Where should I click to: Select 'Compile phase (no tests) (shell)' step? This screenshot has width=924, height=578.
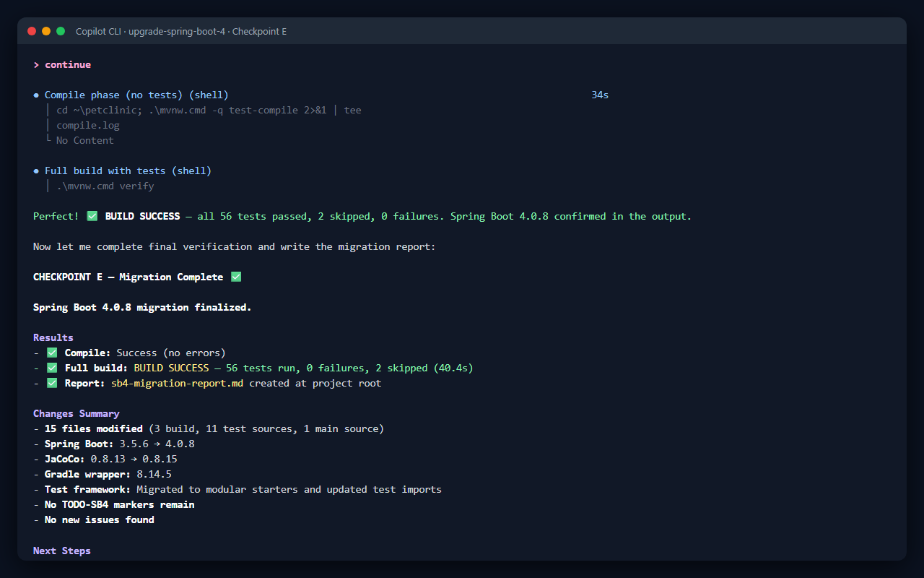click(136, 95)
